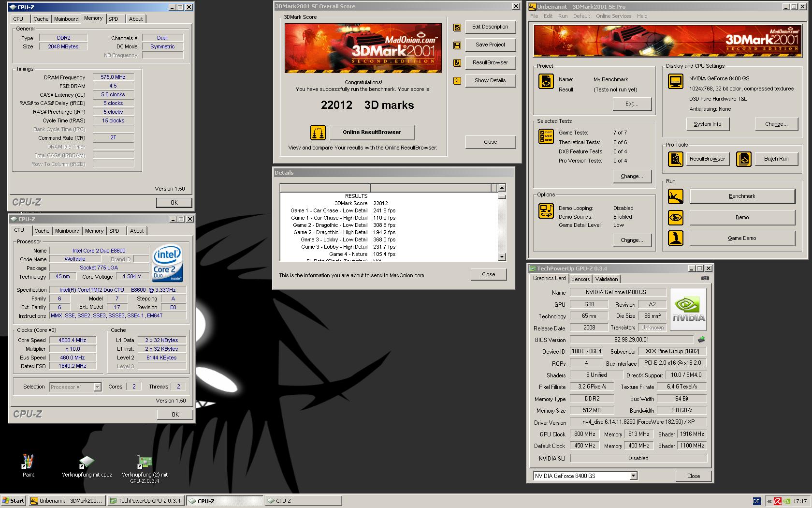
Task: Click the Edit button in the Project section
Action: pyautogui.click(x=632, y=104)
